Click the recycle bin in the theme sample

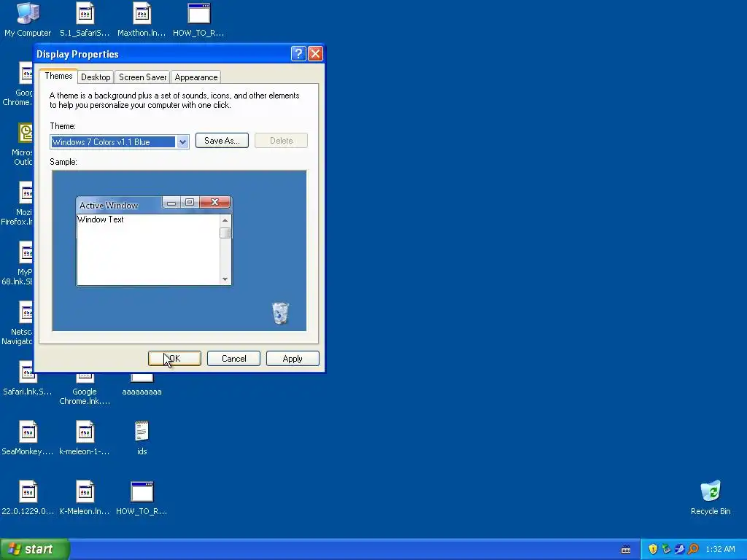coord(280,313)
